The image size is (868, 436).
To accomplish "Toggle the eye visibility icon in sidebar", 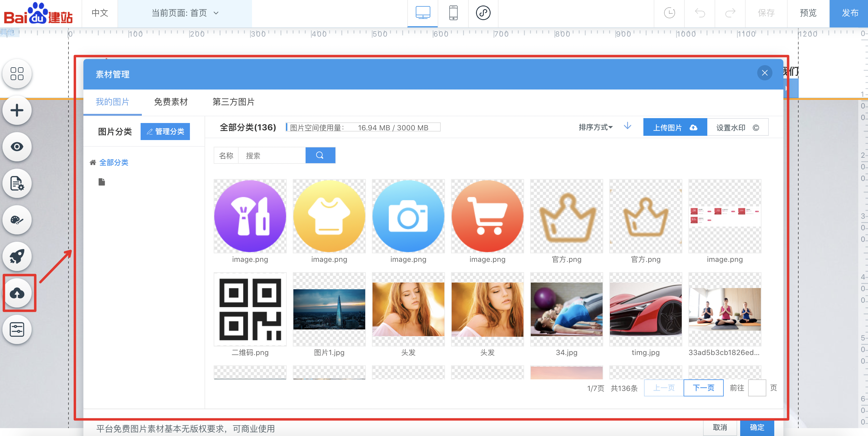I will [17, 147].
